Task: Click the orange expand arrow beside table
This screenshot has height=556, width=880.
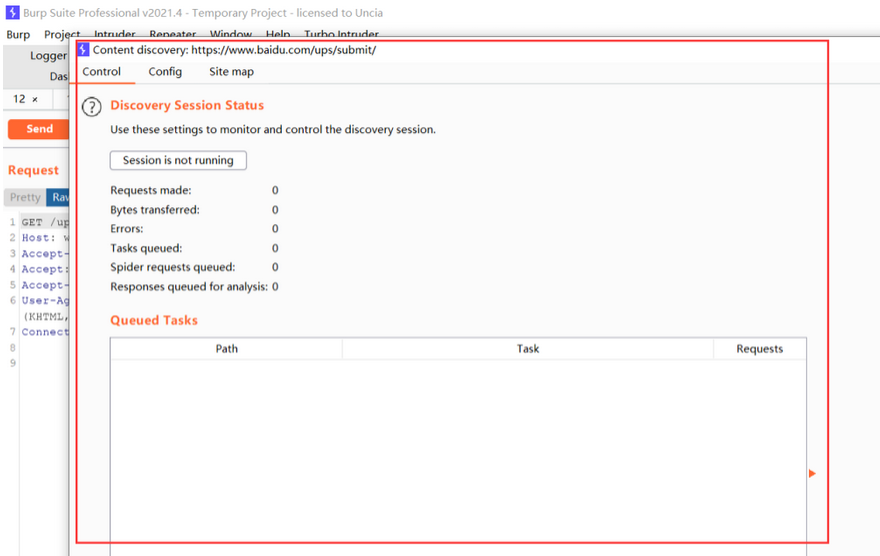Action: [812, 474]
